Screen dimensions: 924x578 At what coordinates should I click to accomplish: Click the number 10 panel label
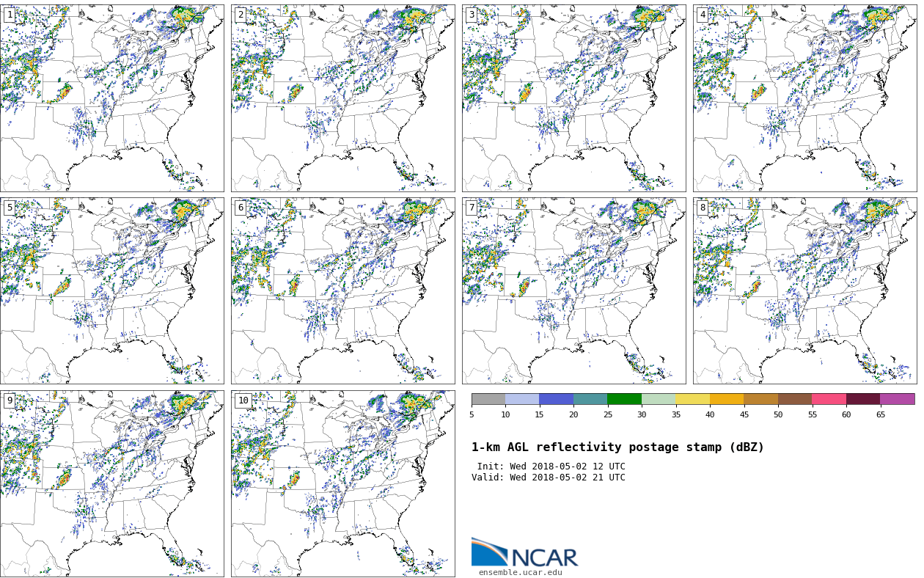243,400
